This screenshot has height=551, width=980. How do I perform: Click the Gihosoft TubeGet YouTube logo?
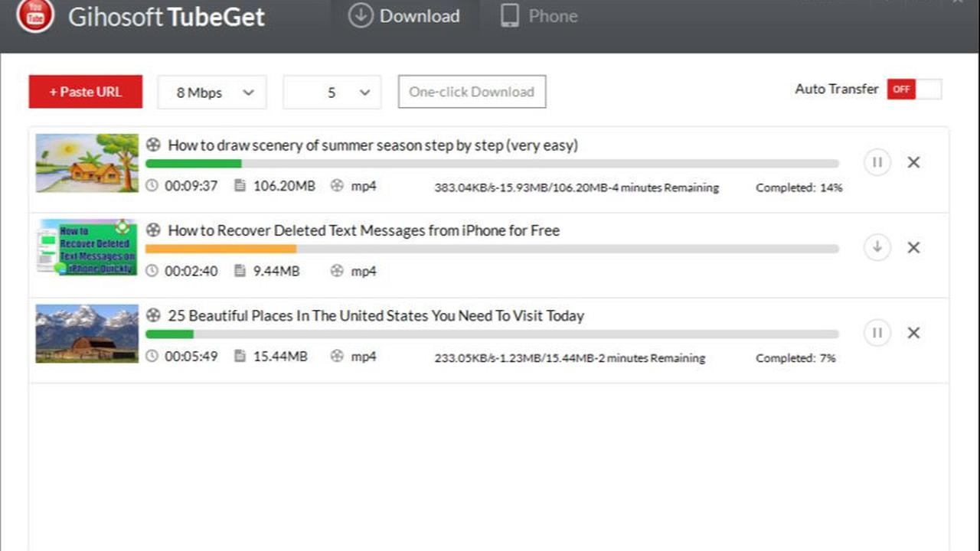[x=35, y=15]
